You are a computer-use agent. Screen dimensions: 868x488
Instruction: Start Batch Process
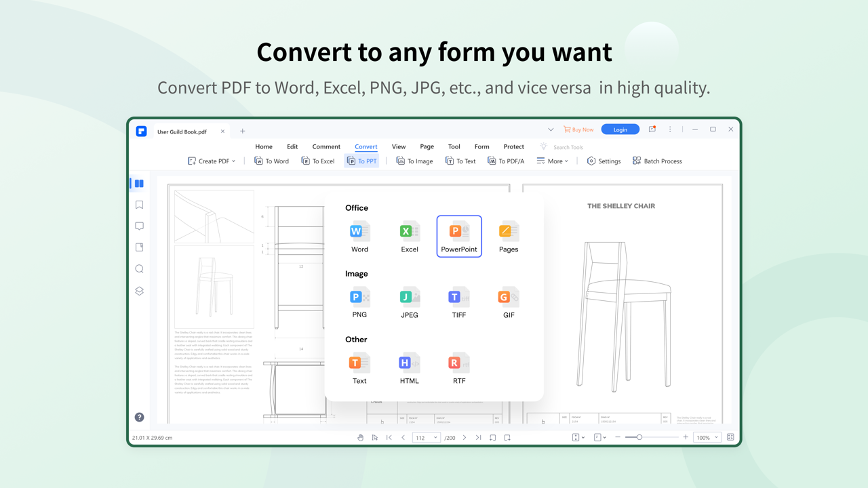click(x=657, y=161)
